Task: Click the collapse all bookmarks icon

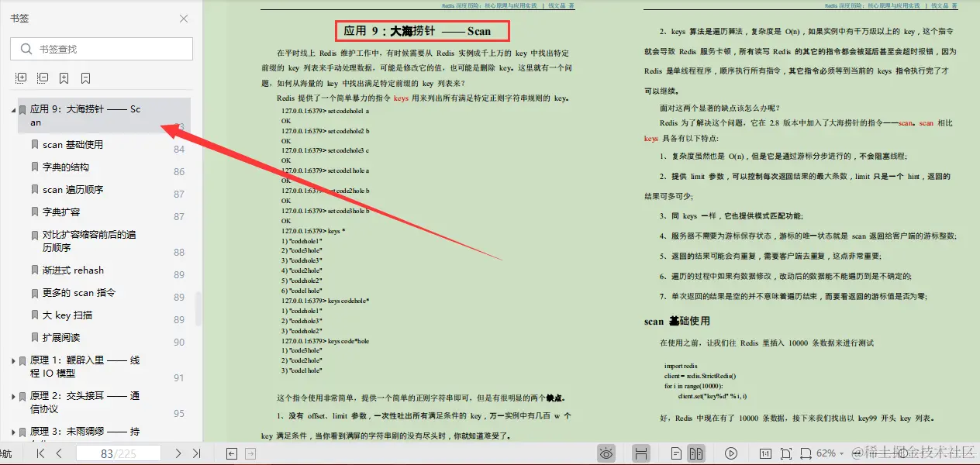Action: coord(43,77)
